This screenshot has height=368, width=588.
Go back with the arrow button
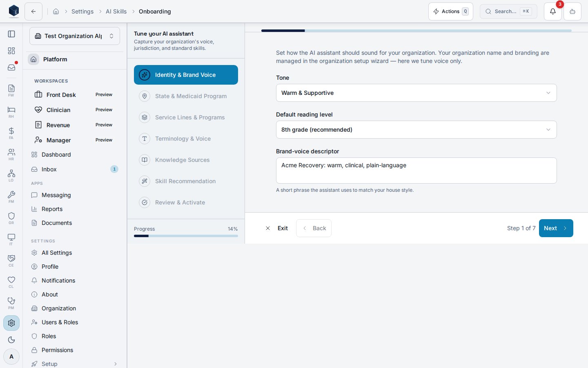point(33,11)
